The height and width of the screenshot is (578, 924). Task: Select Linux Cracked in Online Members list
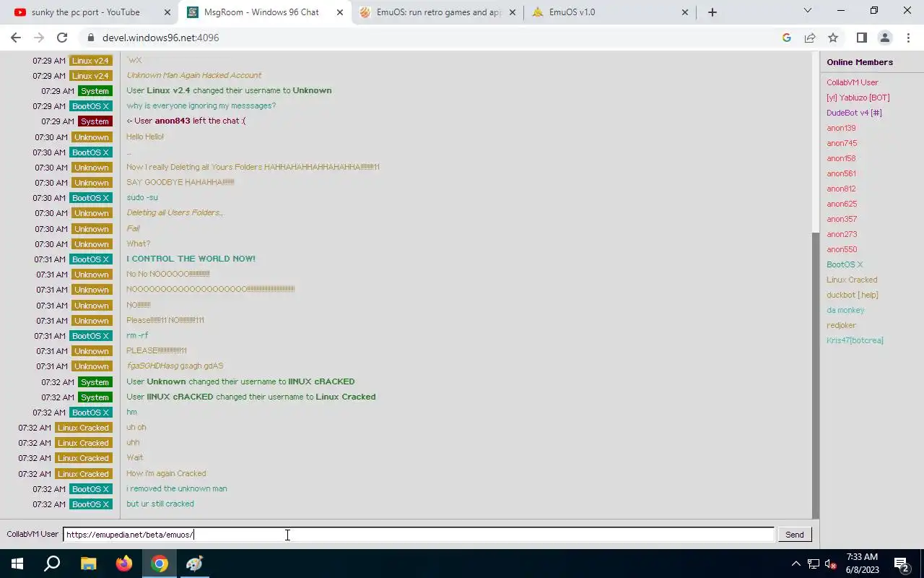tap(852, 280)
